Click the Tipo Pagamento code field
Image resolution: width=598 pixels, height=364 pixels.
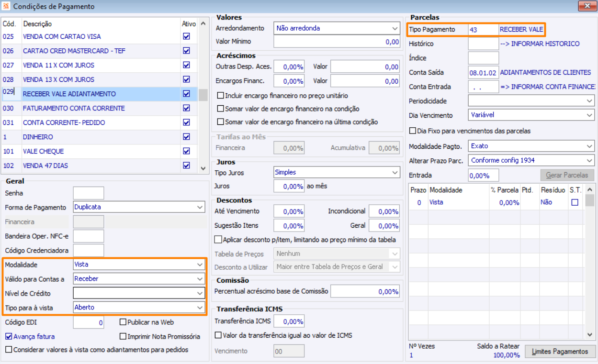(x=483, y=30)
